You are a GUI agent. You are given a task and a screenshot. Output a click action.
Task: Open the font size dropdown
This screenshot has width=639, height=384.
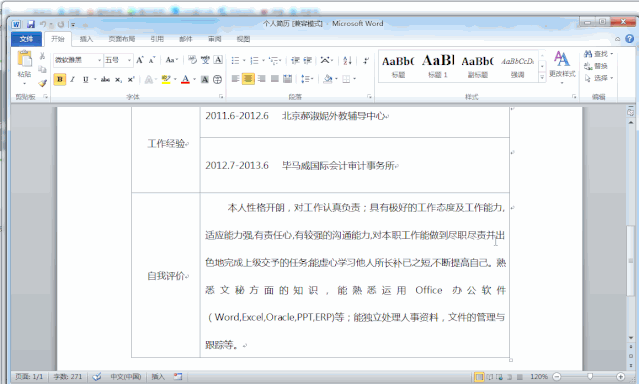(x=129, y=60)
